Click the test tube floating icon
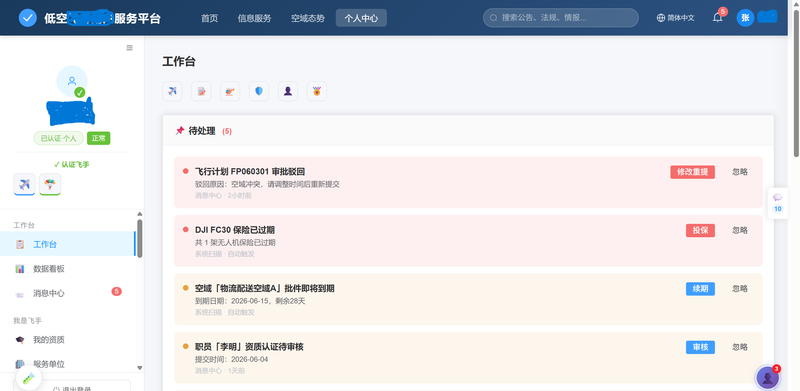This screenshot has width=800, height=391. 29,378
